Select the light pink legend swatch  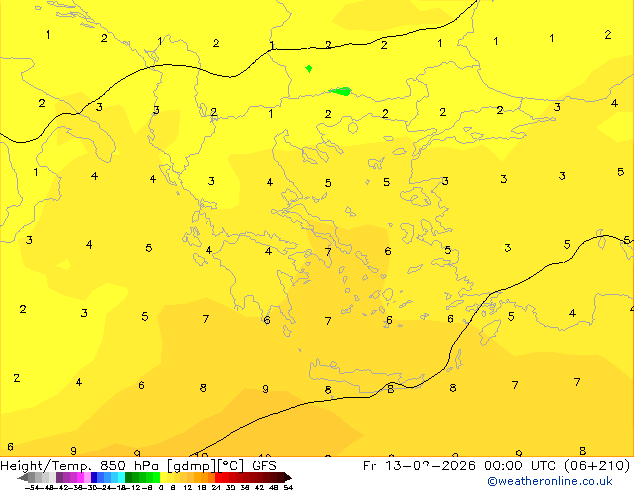(x=87, y=477)
